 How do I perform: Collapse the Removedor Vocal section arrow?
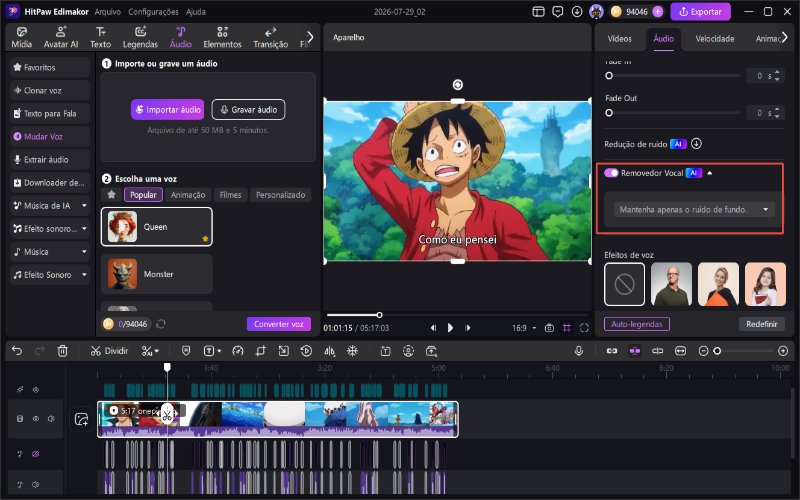(x=710, y=173)
